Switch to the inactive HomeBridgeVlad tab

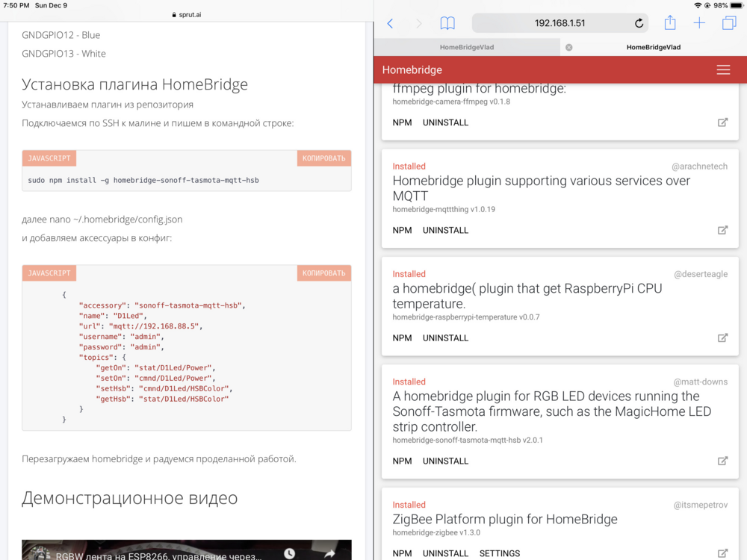(x=466, y=47)
